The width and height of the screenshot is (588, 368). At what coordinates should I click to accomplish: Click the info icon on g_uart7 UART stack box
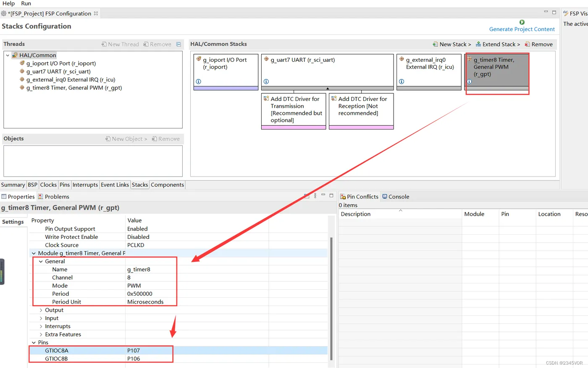coord(266,82)
